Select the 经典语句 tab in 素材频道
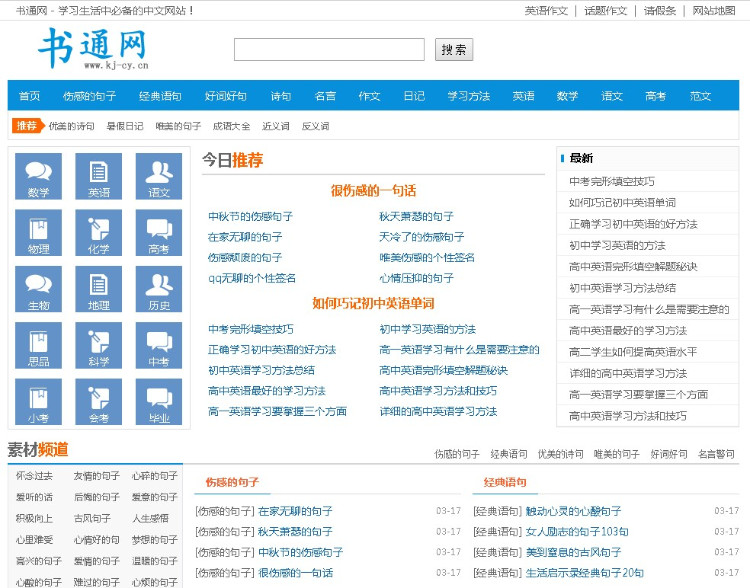This screenshot has width=750, height=588. point(505,482)
